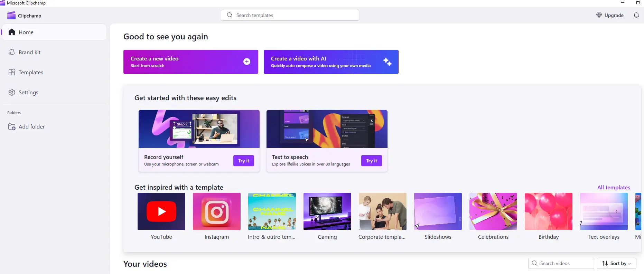Image resolution: width=644 pixels, height=274 pixels.
Task: Click the Upgrade button
Action: [610, 15]
